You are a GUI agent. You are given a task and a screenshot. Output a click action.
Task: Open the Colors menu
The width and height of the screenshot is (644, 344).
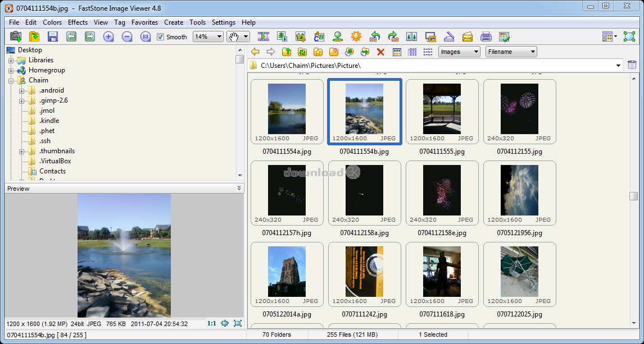point(52,22)
